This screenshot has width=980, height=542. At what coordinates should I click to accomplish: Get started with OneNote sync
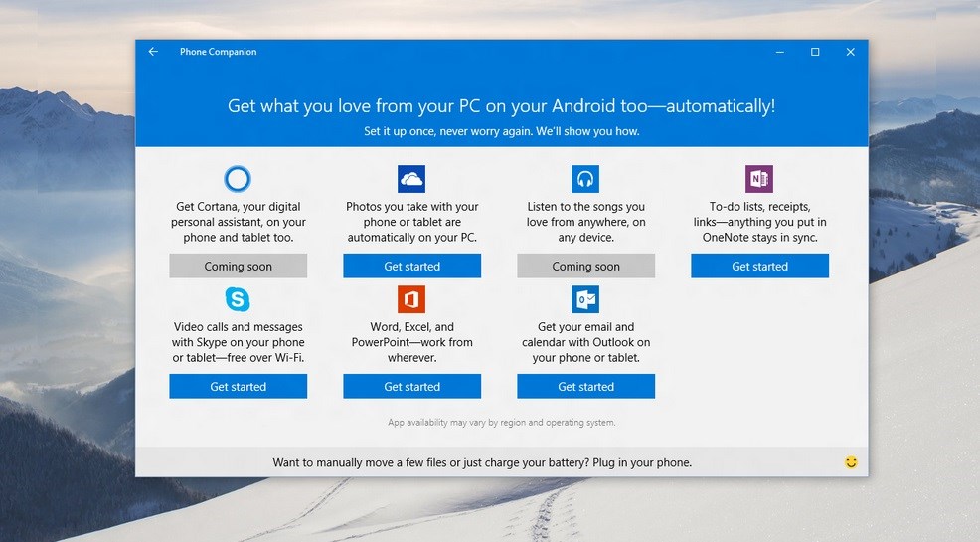pos(760,266)
